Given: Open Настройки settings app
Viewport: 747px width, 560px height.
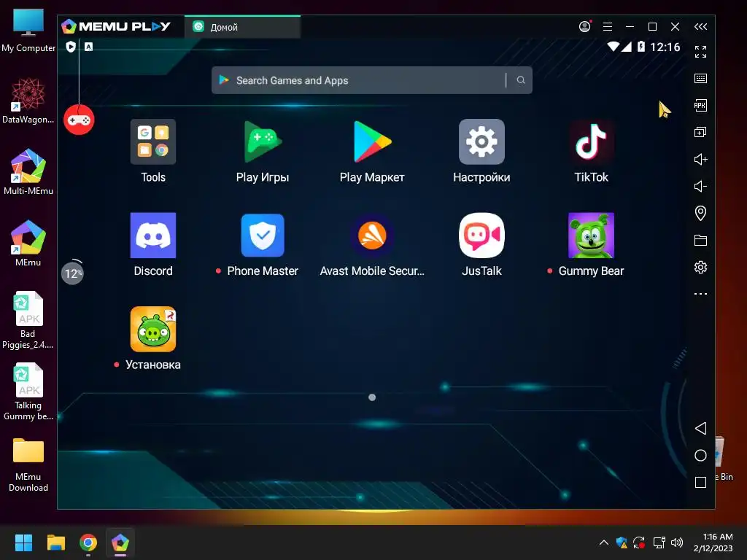Looking at the screenshot, I should click(x=481, y=142).
